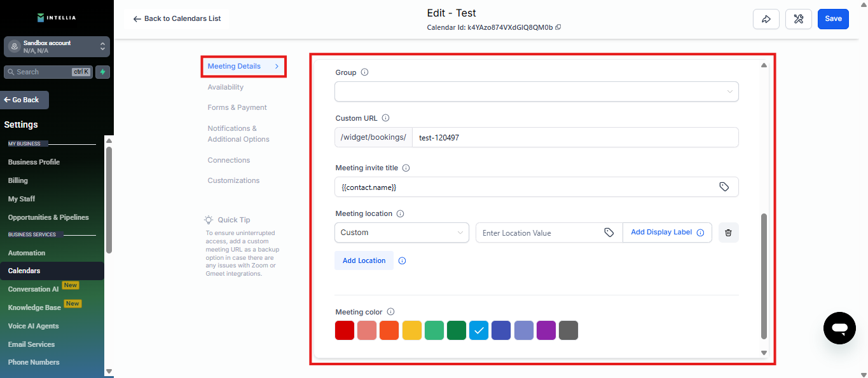Image resolution: width=868 pixels, height=378 pixels.
Task: Click the share arrow icon near Save
Action: tap(766, 19)
